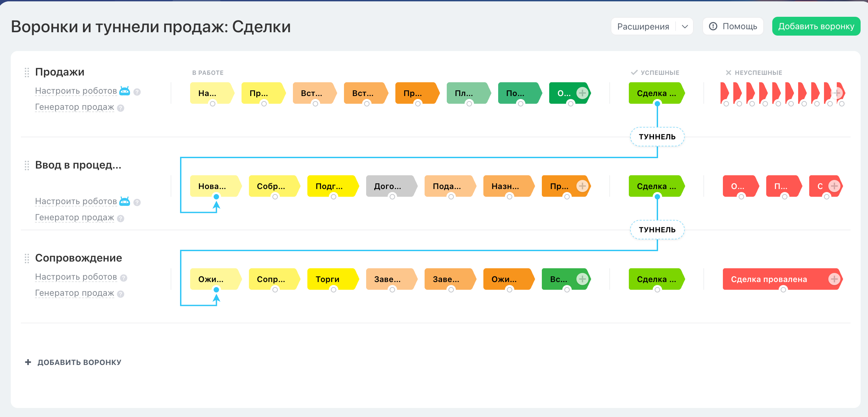Click upper ТУННЕЛЬ label under Продажи success stage
Image resolution: width=868 pixels, height=417 pixels.
pyautogui.click(x=657, y=137)
